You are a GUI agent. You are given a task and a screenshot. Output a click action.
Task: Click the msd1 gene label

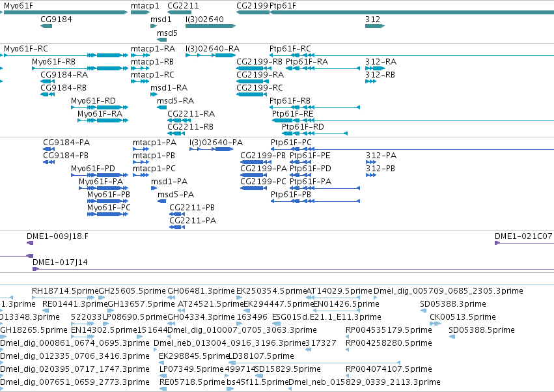(161, 19)
